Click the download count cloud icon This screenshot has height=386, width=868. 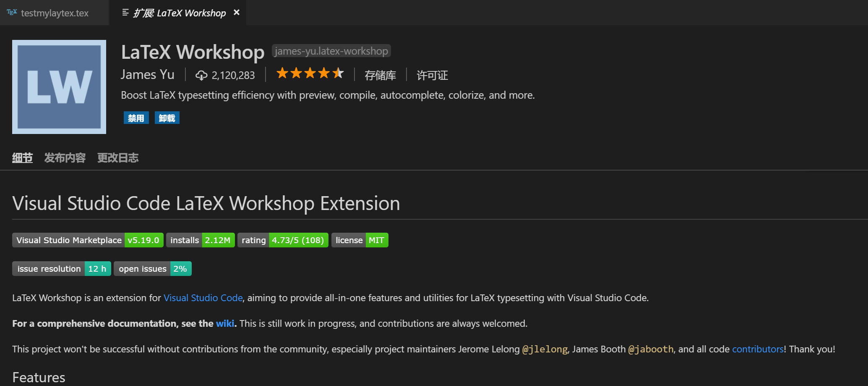[202, 75]
